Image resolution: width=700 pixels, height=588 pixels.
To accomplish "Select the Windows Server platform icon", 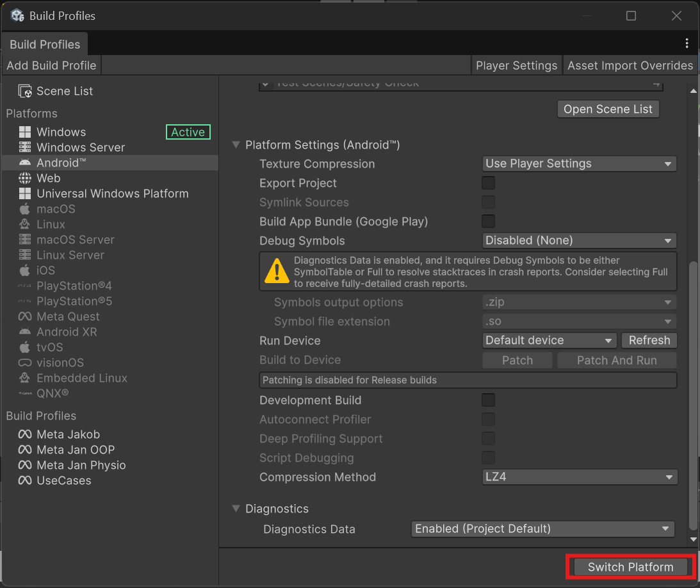I will [x=25, y=147].
